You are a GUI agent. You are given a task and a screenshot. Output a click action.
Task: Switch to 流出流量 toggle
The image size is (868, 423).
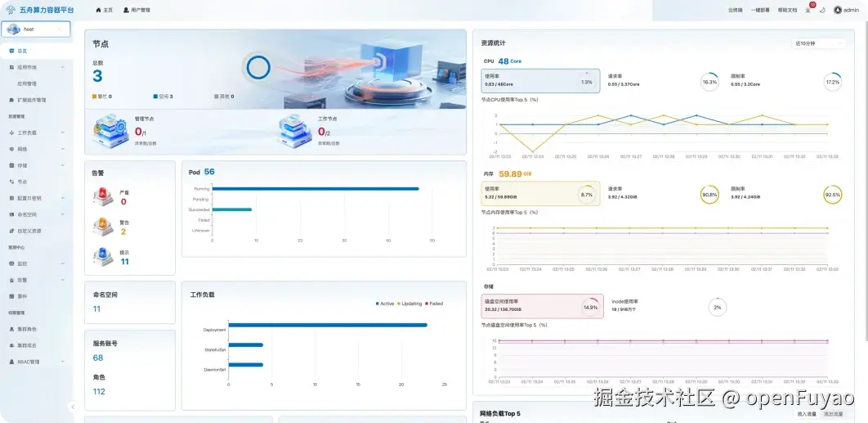pos(833,413)
